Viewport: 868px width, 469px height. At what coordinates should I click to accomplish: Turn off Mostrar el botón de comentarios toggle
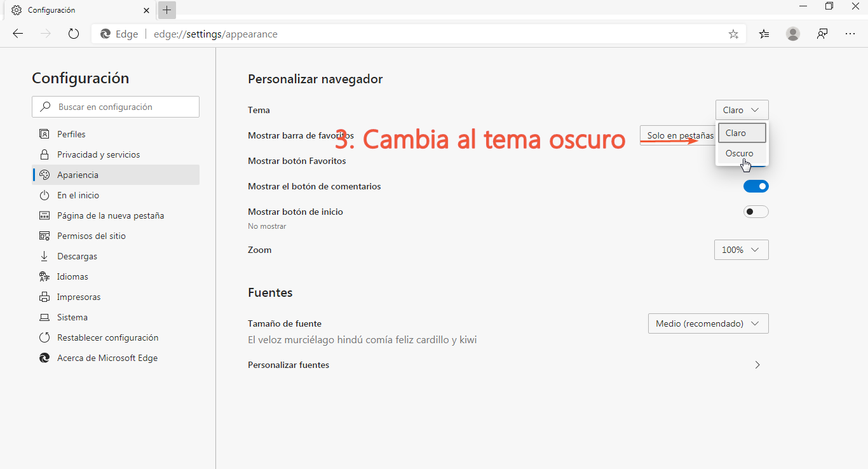(x=756, y=186)
